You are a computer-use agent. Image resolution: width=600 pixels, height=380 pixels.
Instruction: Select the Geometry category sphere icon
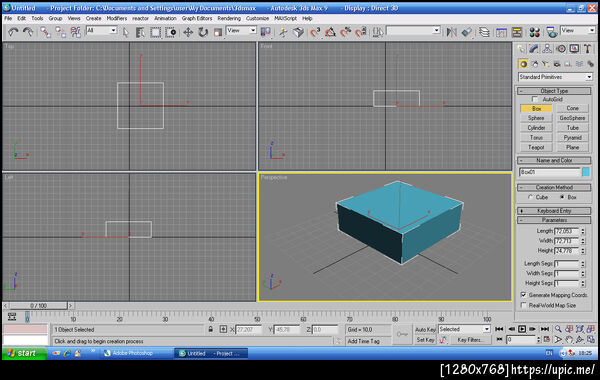pos(523,64)
